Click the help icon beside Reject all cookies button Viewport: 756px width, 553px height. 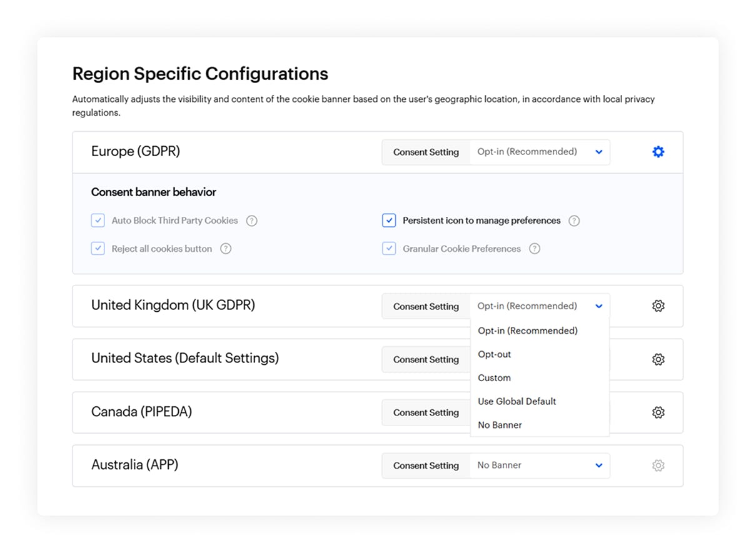(226, 248)
